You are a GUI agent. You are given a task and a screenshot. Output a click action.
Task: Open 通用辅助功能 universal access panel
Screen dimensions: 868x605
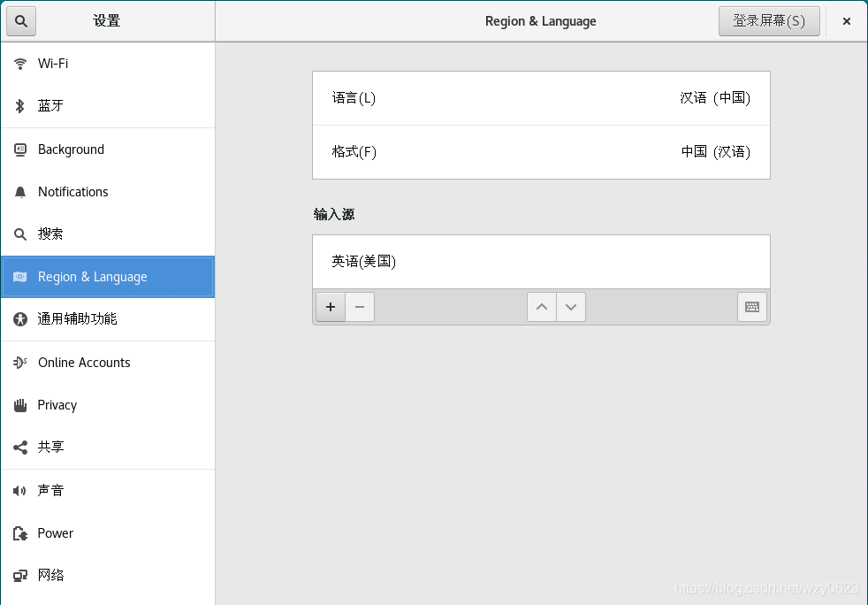[108, 319]
